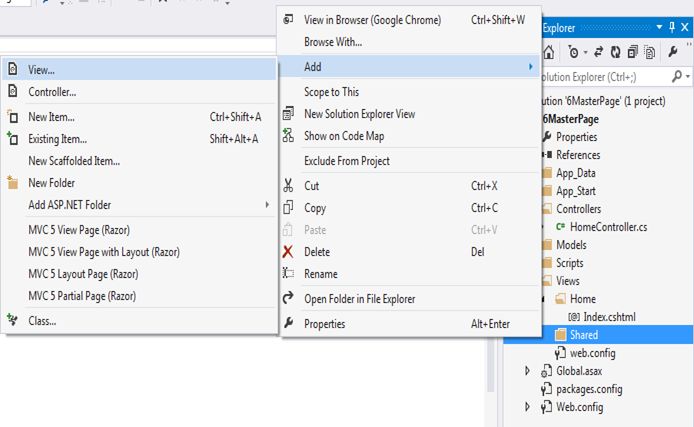Click the scissors Cut icon

click(288, 185)
